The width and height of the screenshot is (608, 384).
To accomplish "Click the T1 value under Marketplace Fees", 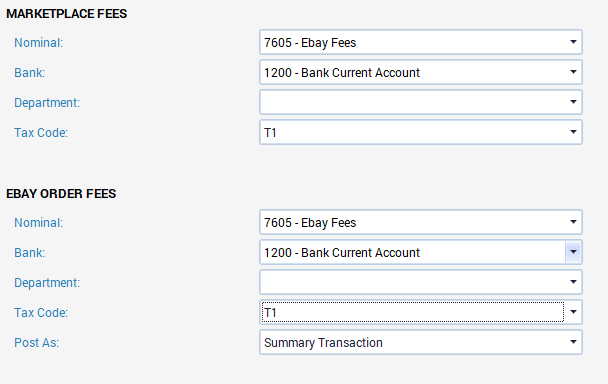I will (x=270, y=133).
